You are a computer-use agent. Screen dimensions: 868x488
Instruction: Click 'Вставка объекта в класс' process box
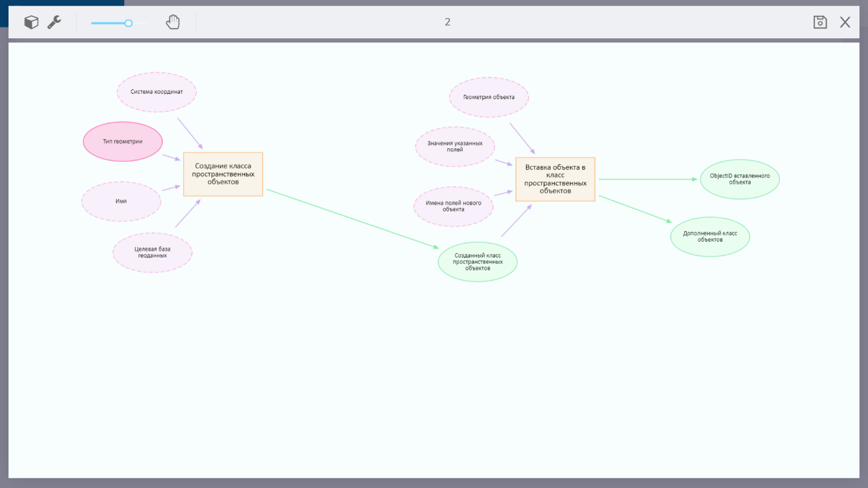555,179
